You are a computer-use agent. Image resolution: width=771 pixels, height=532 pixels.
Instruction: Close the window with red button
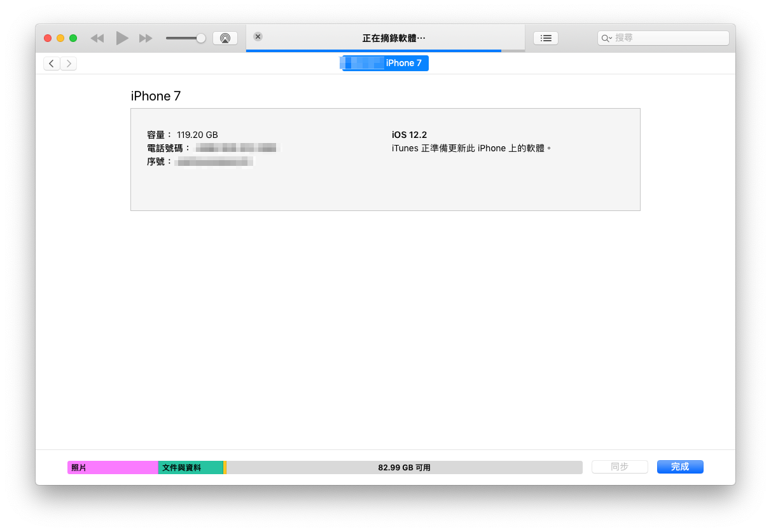(x=48, y=38)
